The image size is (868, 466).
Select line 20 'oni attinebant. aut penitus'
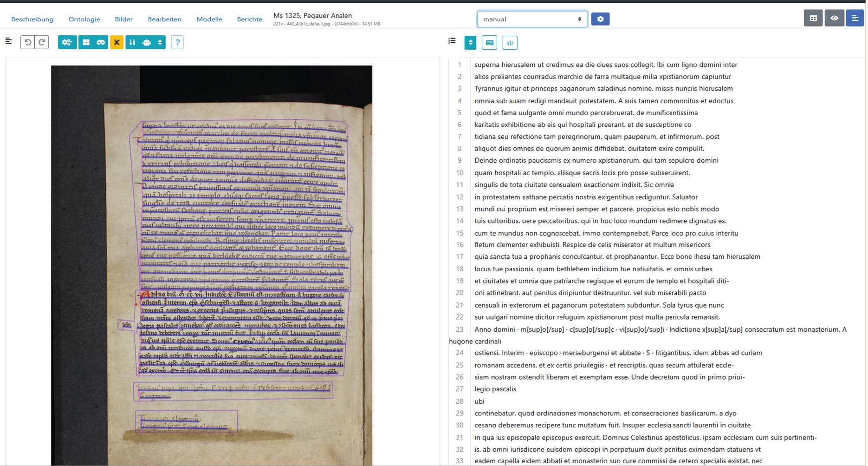(x=590, y=293)
